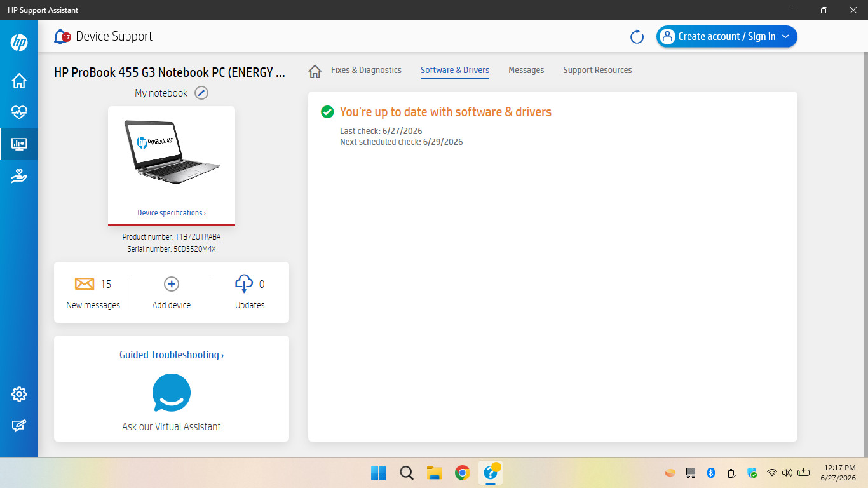Click the New messages label

93,305
